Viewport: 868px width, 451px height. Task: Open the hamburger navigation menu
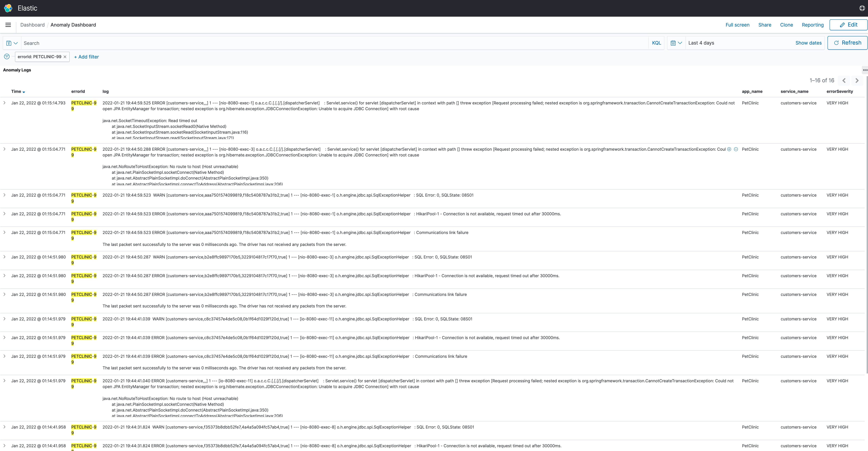coord(8,25)
